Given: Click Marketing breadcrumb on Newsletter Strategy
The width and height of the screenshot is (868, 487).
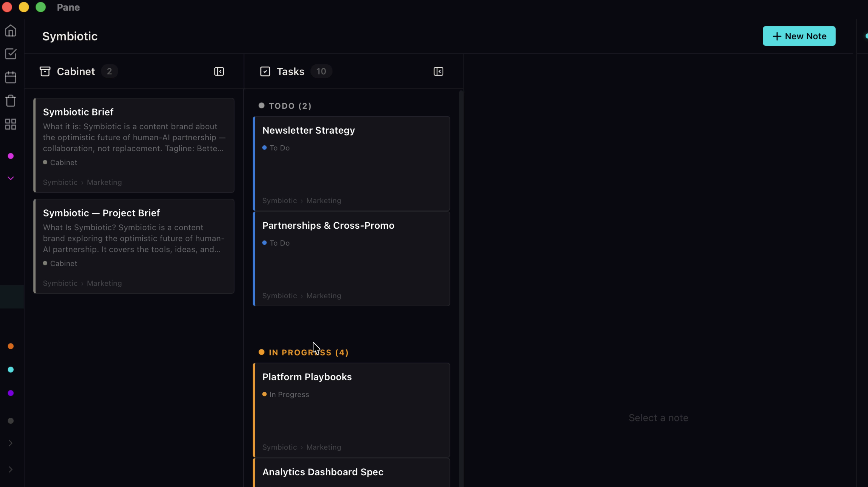Looking at the screenshot, I should [324, 201].
